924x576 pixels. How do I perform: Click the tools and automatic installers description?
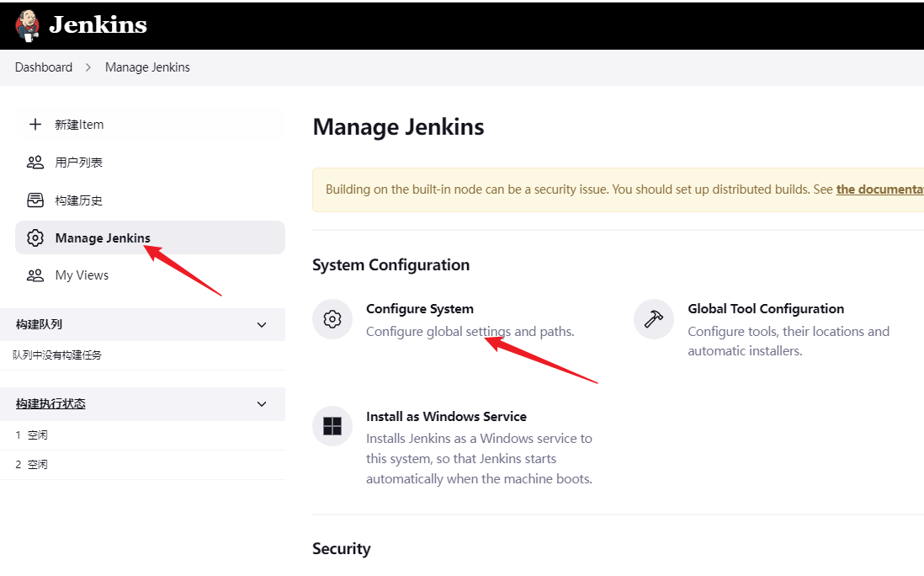click(789, 341)
